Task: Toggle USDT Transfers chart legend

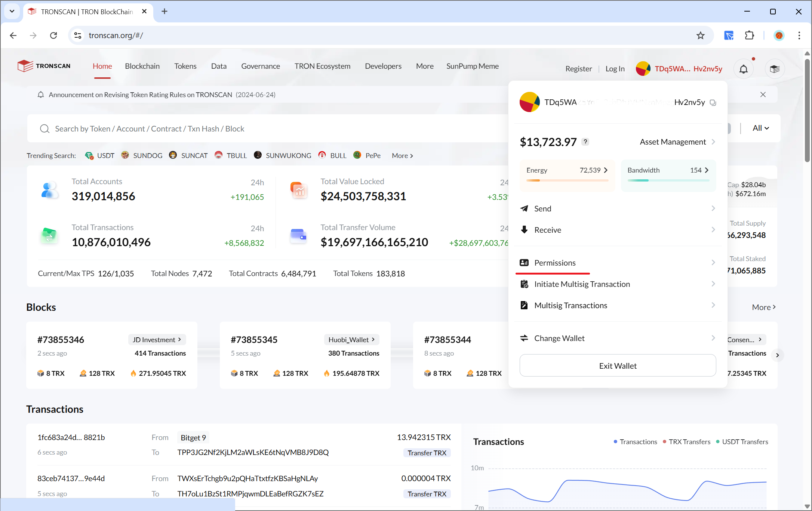Action: tap(742, 442)
